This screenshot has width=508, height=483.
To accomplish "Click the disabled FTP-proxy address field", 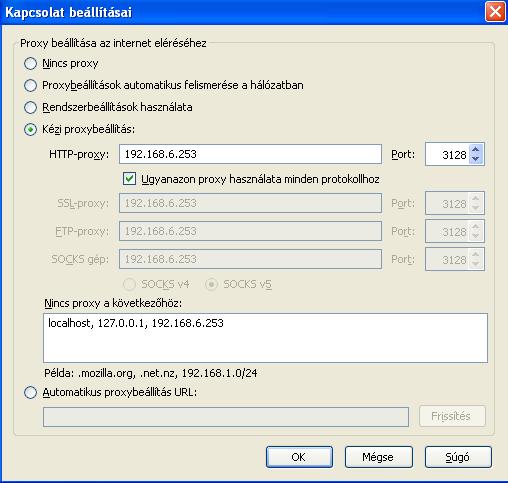I will point(250,231).
